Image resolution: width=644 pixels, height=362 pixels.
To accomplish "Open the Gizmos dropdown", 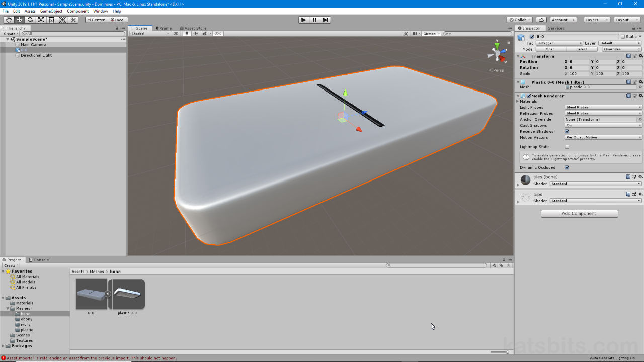I will tap(431, 34).
